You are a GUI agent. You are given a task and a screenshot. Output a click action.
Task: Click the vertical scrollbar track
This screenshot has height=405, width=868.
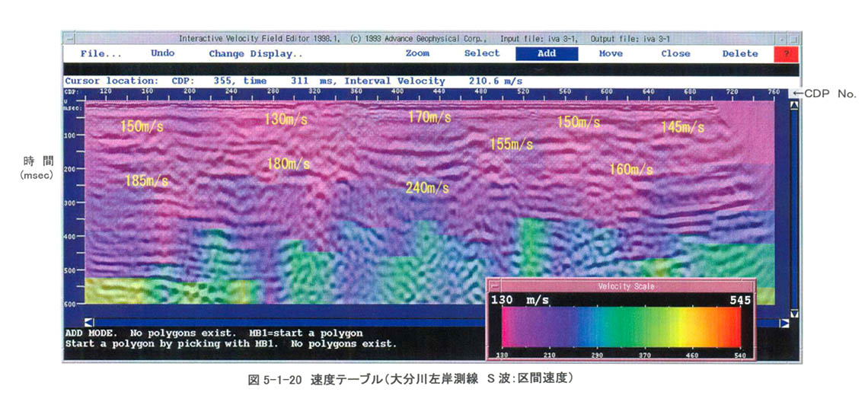pyautogui.click(x=794, y=210)
